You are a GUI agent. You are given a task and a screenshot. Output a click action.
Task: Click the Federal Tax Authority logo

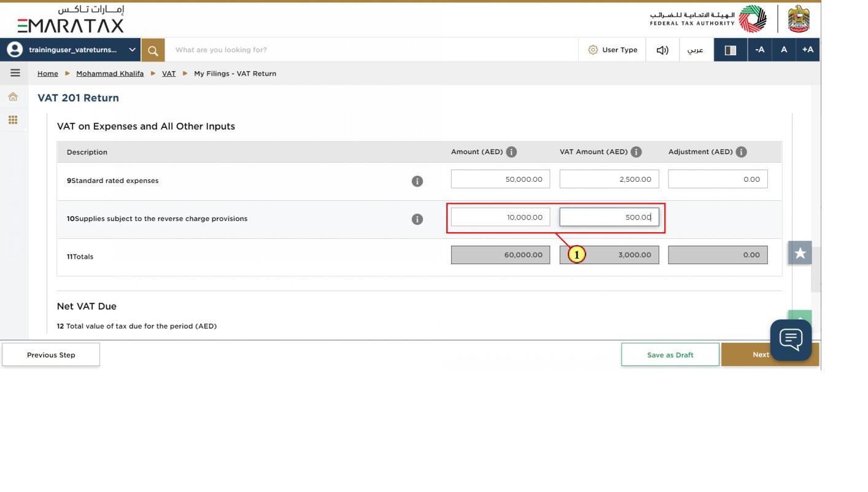(709, 19)
